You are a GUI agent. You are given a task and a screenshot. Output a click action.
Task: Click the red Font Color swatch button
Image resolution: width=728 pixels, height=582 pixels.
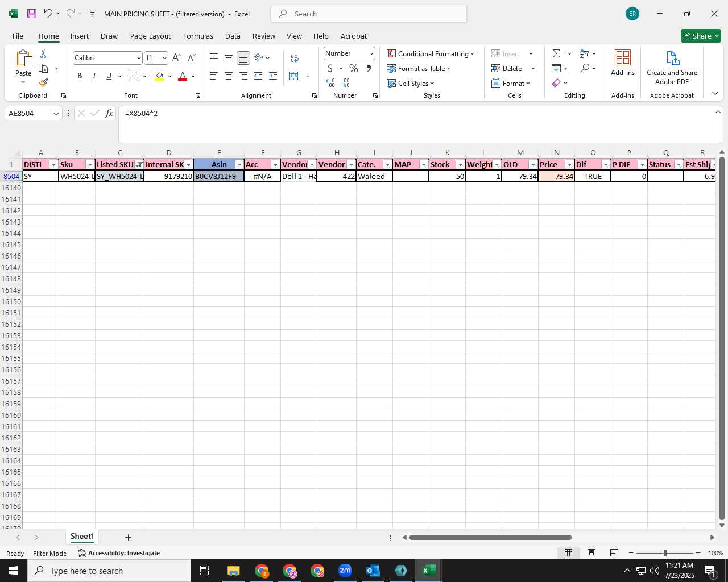tap(183, 76)
